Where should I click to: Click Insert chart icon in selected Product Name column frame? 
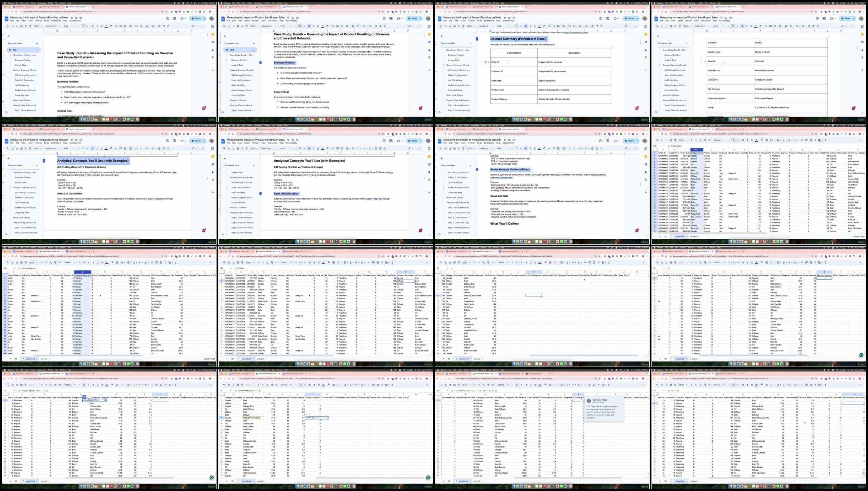coord(811,140)
